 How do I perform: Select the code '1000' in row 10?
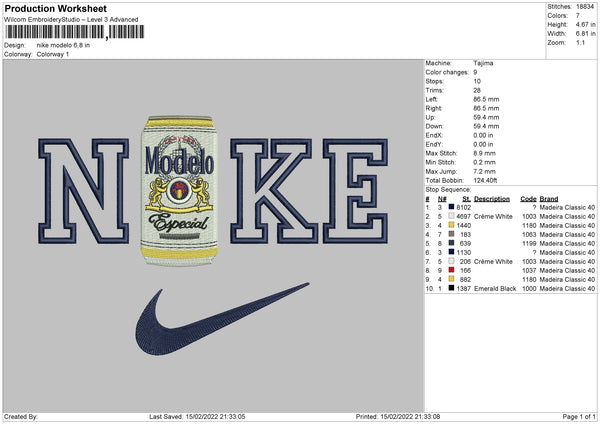pyautogui.click(x=529, y=288)
